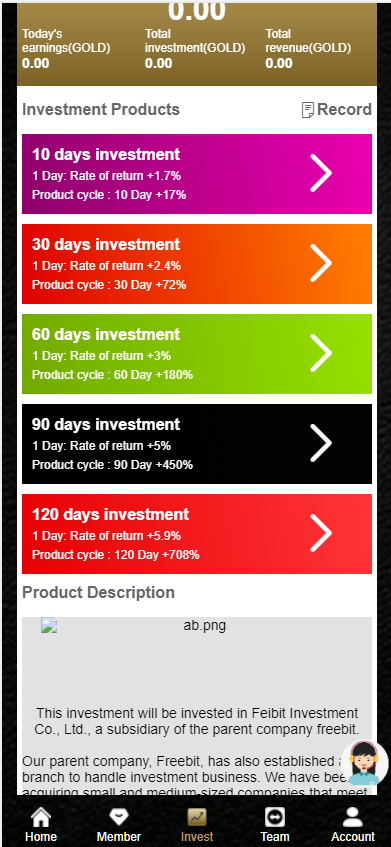Open the Team icon in bottom bar
Screen dimensions: 391x847
(275, 817)
